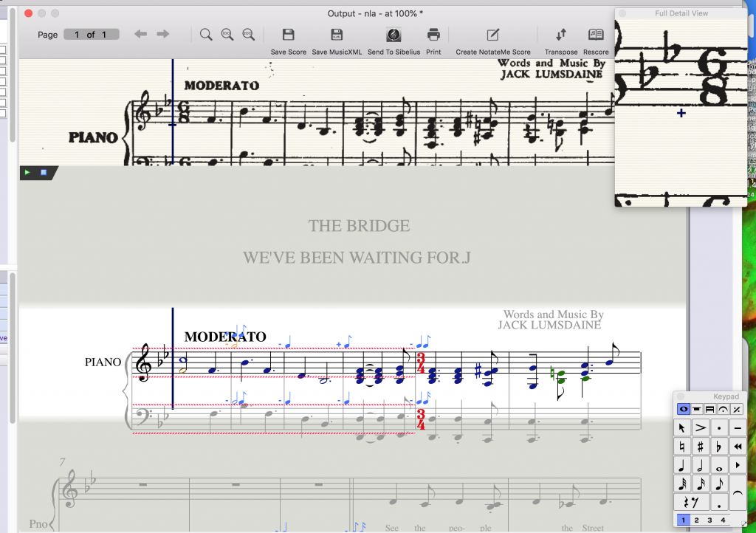
Task: Select eighth note in Keypad
Action: click(x=719, y=484)
